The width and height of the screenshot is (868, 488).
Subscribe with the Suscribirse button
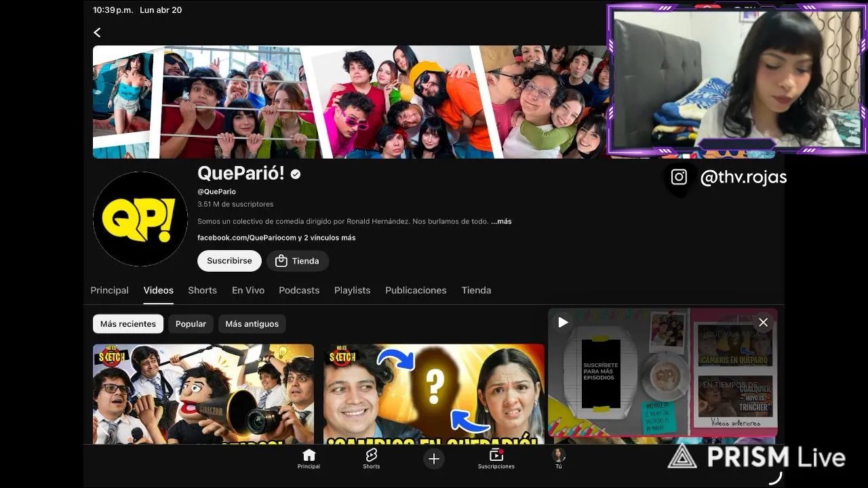pyautogui.click(x=229, y=261)
